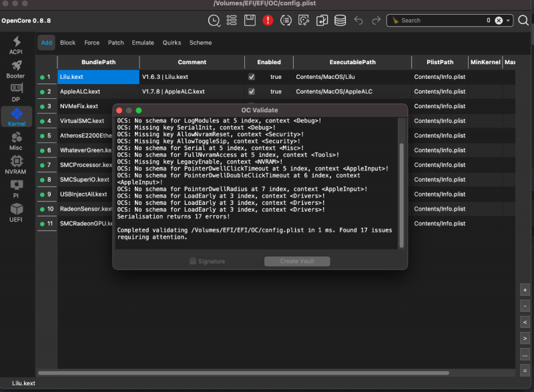This screenshot has width=534, height=392.
Task: Select the NVRAM chip icon in sidebar
Action: 16,164
